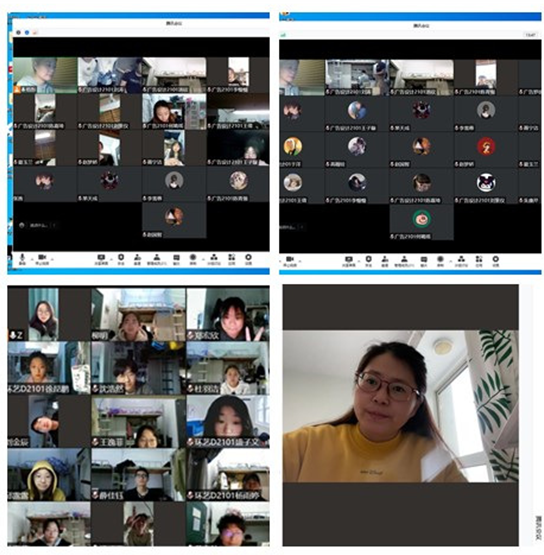
Task: Select the red avatar participant tile
Action: pyautogui.click(x=486, y=149)
